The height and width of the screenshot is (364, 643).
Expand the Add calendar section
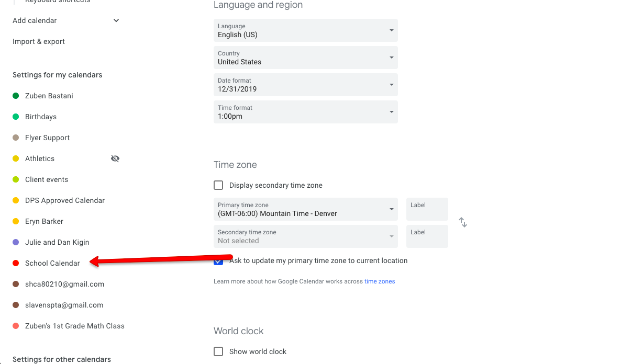point(116,20)
